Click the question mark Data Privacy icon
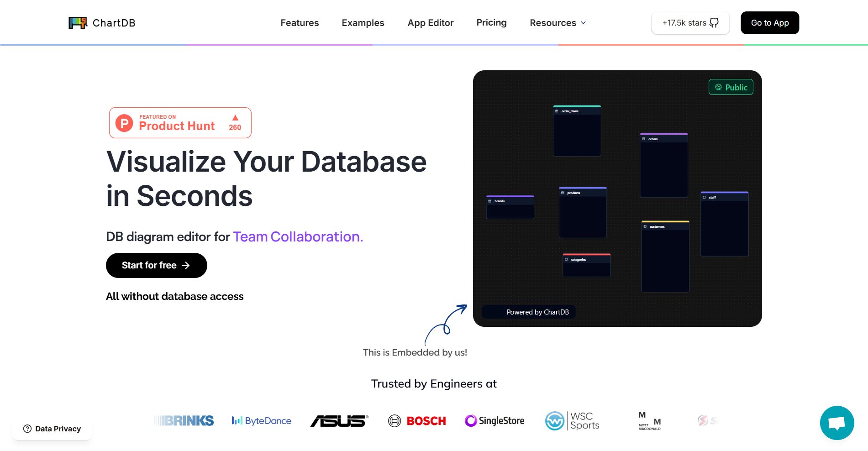 click(27, 429)
